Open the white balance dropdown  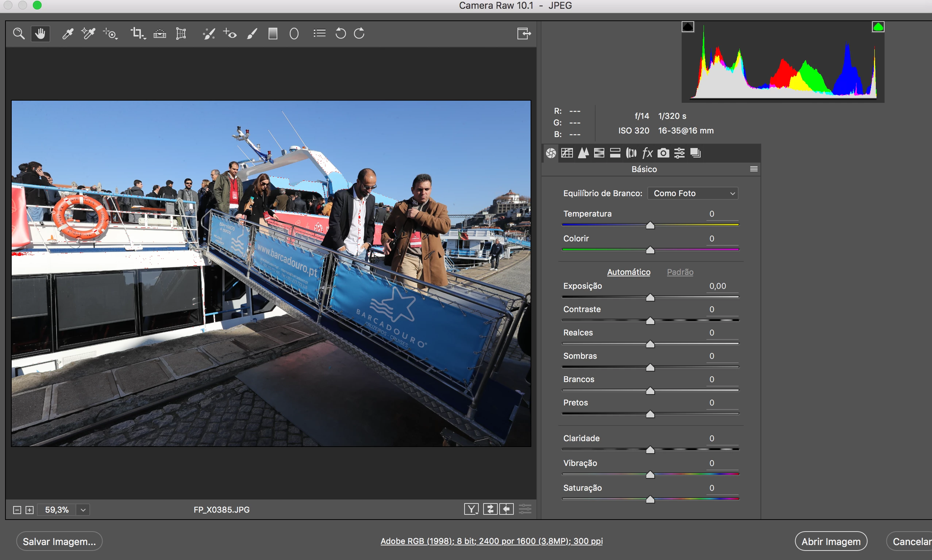click(x=693, y=193)
